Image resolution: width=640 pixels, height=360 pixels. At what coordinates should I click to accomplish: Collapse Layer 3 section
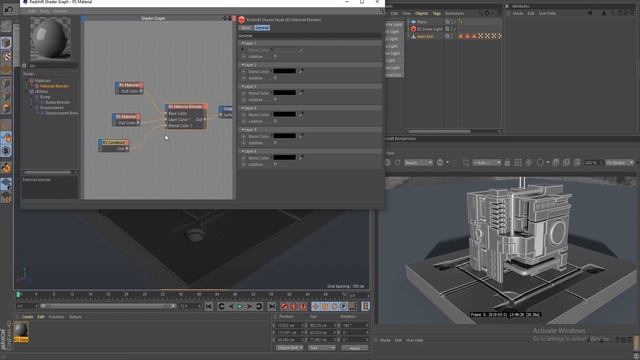coord(242,86)
